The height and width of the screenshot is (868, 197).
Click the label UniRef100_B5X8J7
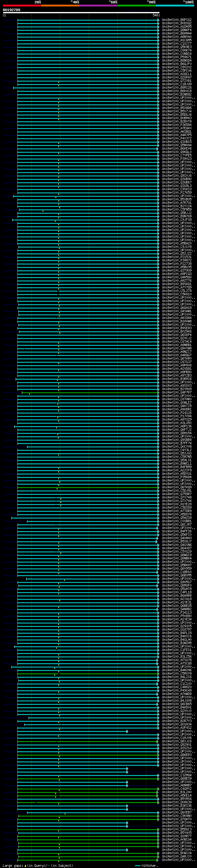pyautogui.click(x=177, y=542)
